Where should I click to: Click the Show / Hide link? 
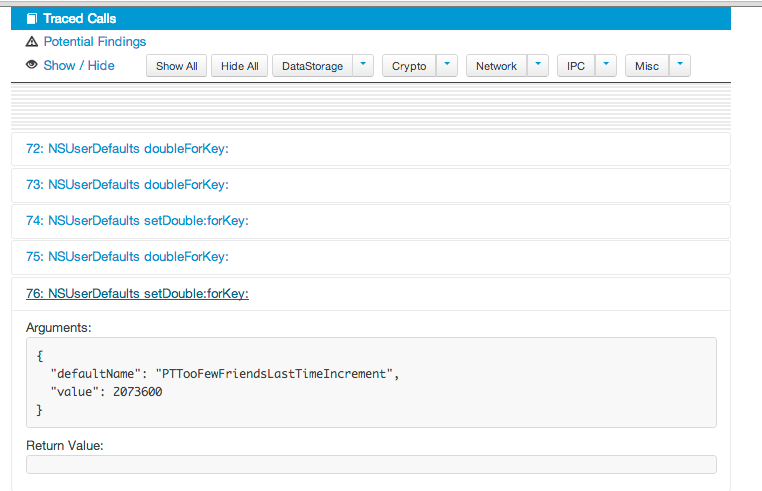tap(79, 66)
